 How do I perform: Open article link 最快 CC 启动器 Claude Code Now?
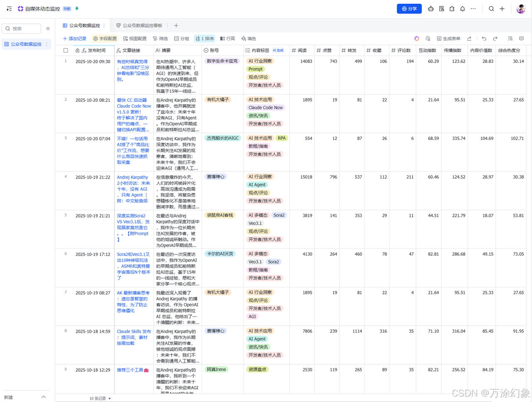click(x=134, y=115)
